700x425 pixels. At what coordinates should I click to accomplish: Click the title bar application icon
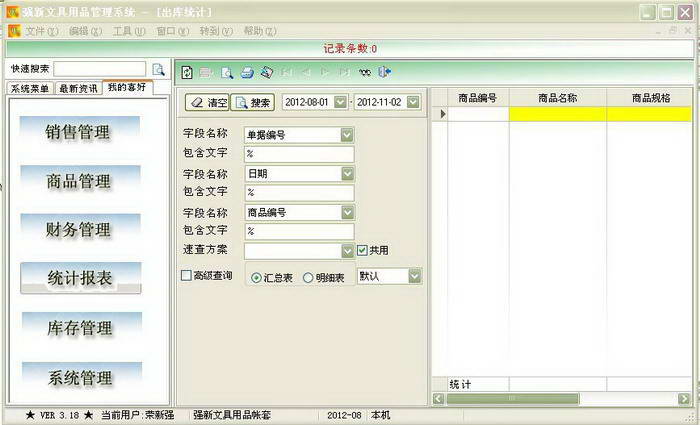(13, 12)
